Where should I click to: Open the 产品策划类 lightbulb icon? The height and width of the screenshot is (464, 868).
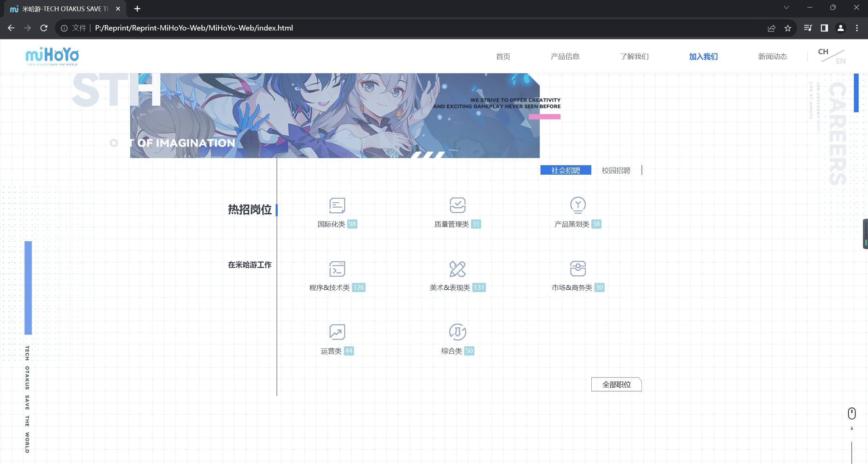[578, 205]
